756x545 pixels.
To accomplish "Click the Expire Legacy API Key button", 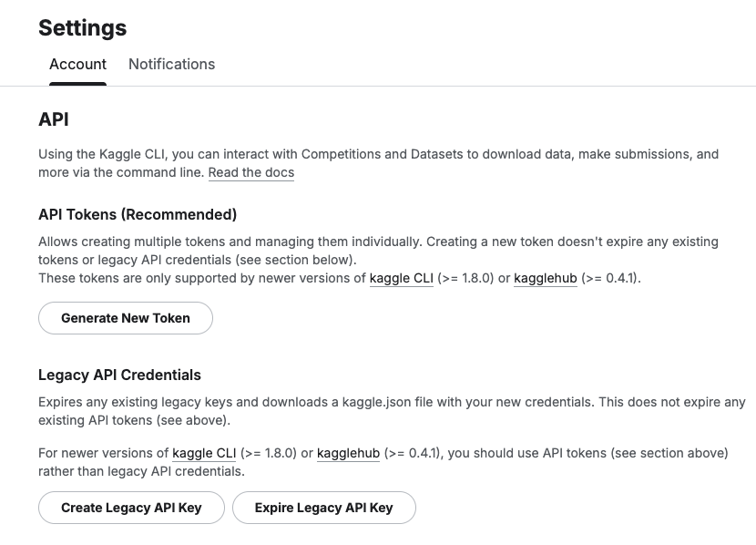I will 323,508.
